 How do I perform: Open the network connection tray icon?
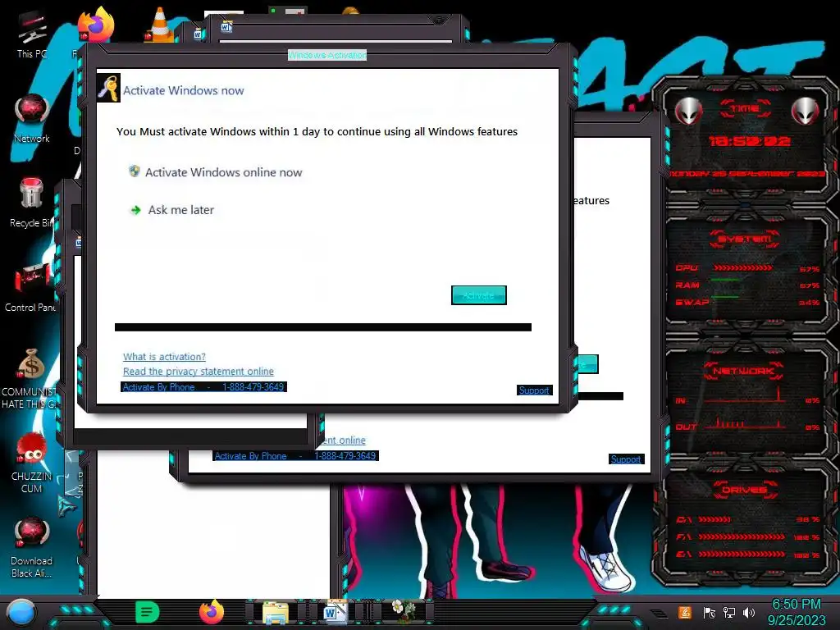pos(729,612)
